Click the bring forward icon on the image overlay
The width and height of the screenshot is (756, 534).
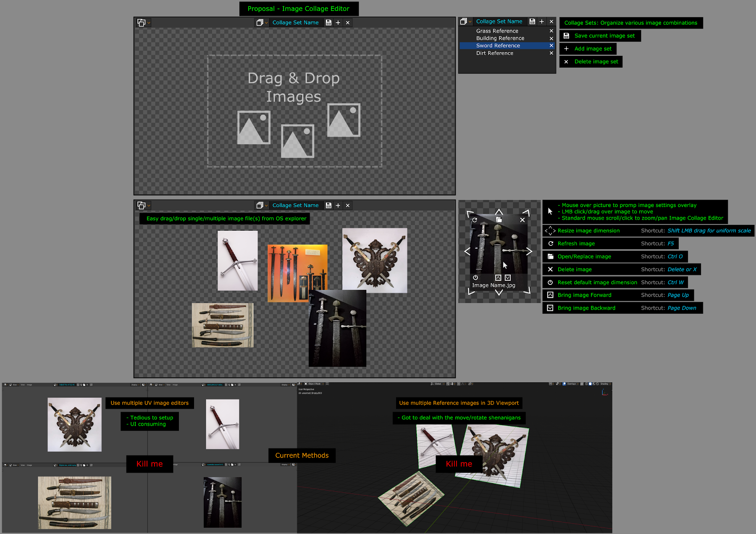point(498,278)
